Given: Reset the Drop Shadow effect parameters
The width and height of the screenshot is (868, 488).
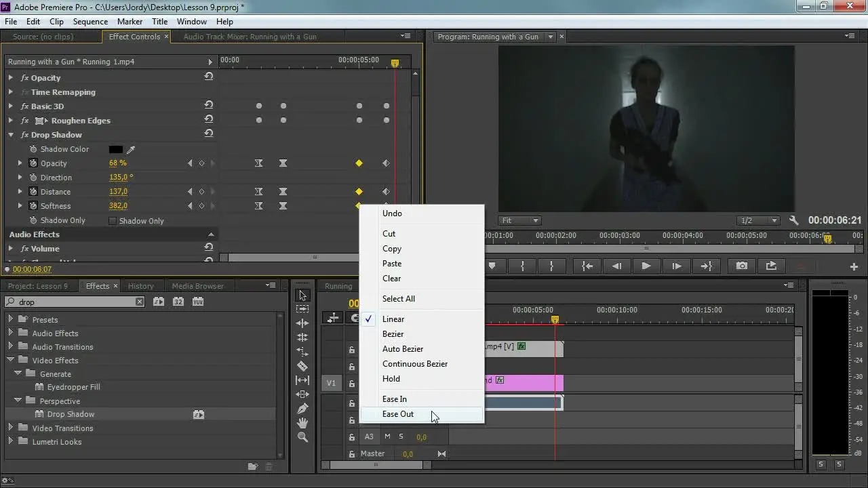Looking at the screenshot, I should pyautogui.click(x=209, y=134).
